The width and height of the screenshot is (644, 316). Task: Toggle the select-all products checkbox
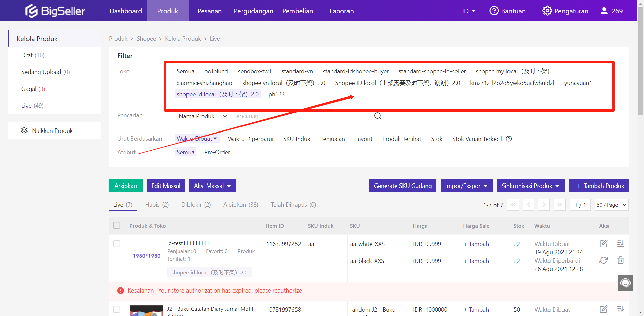[117, 225]
